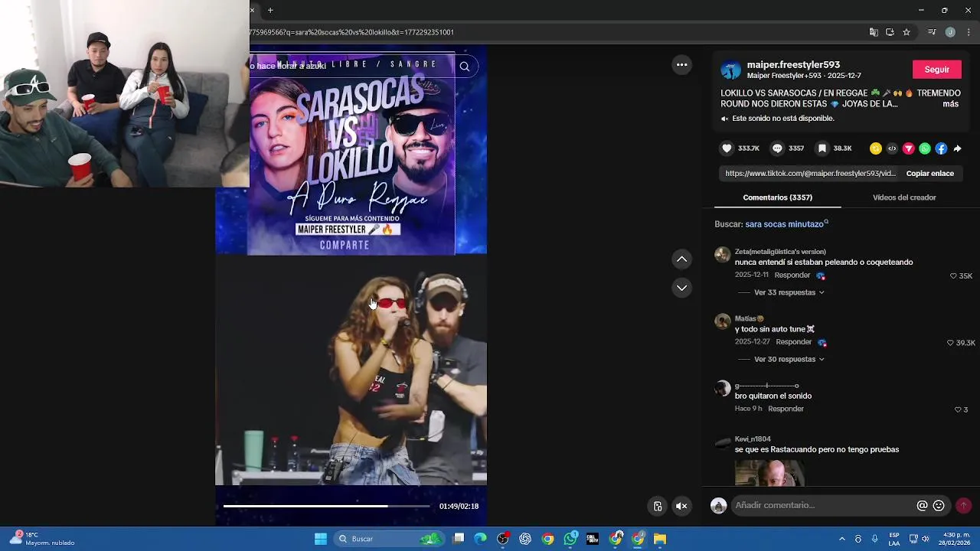Seek on the video progress bar
This screenshot has height=551, width=980.
pos(326,506)
